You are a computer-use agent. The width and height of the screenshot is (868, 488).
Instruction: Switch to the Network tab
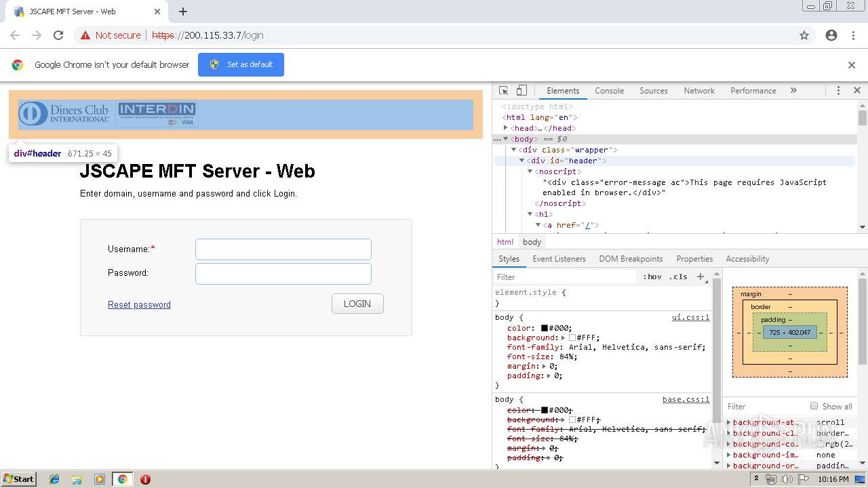(x=699, y=90)
